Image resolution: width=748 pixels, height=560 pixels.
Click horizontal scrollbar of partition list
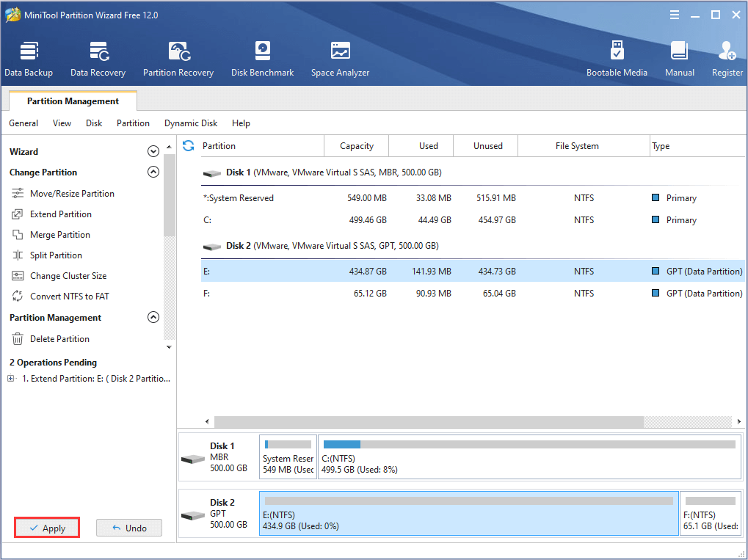coord(429,421)
